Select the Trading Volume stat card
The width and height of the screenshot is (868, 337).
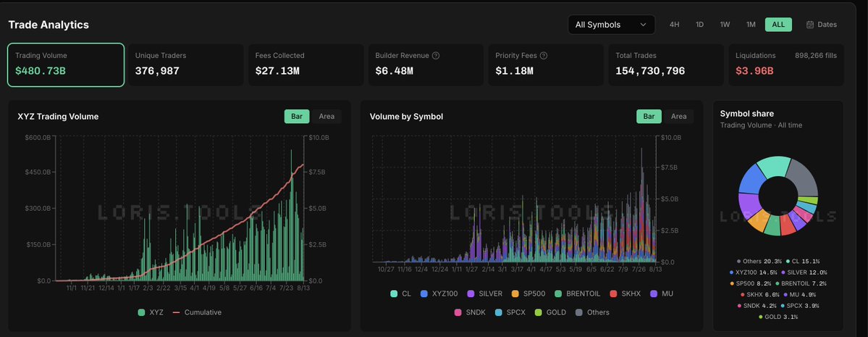tap(66, 65)
